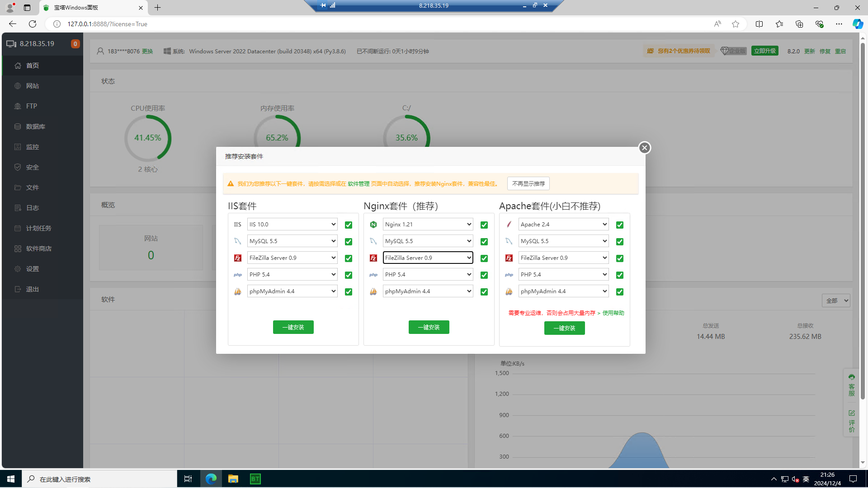
Task: Click 一键安装 under Nginx suite
Action: (429, 327)
